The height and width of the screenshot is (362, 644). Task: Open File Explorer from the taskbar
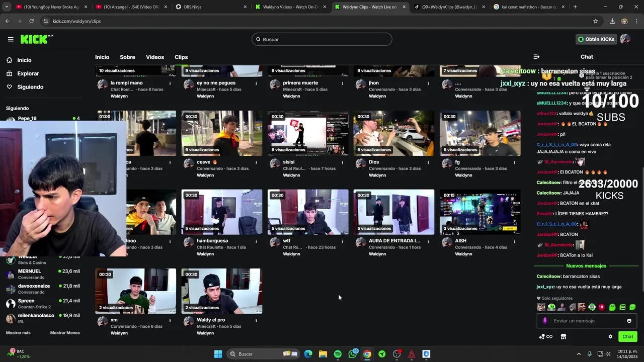click(323, 354)
